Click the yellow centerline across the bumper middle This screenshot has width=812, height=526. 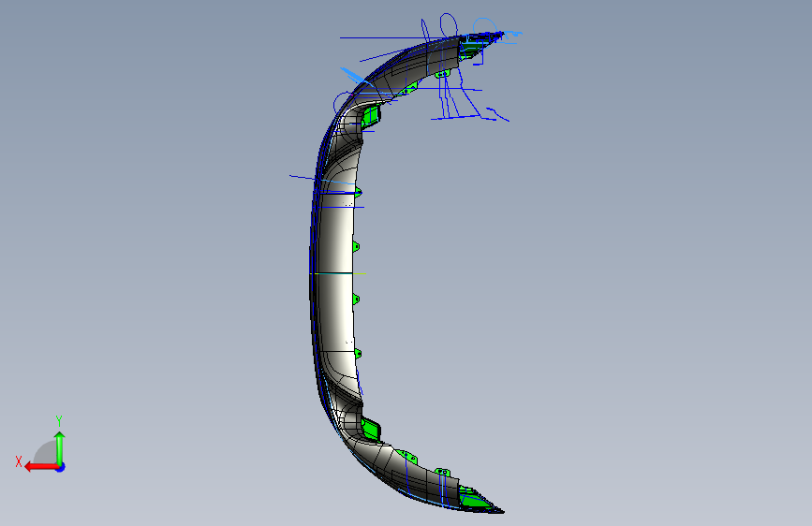click(x=338, y=273)
